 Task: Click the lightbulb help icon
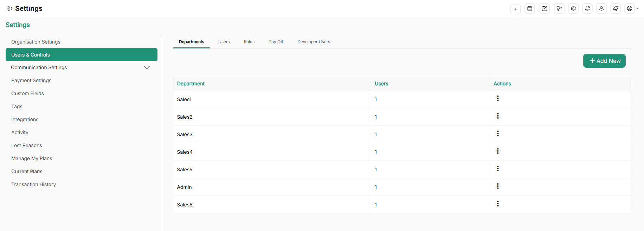(x=559, y=9)
